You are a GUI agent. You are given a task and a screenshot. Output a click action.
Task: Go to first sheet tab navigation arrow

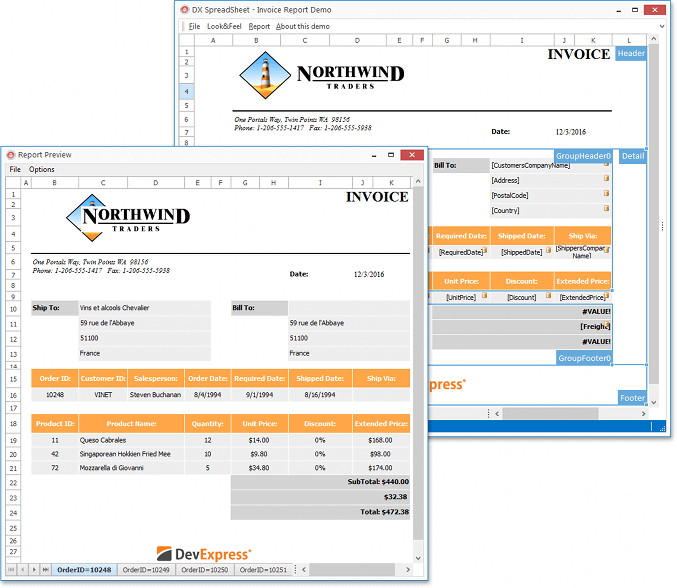[11, 570]
